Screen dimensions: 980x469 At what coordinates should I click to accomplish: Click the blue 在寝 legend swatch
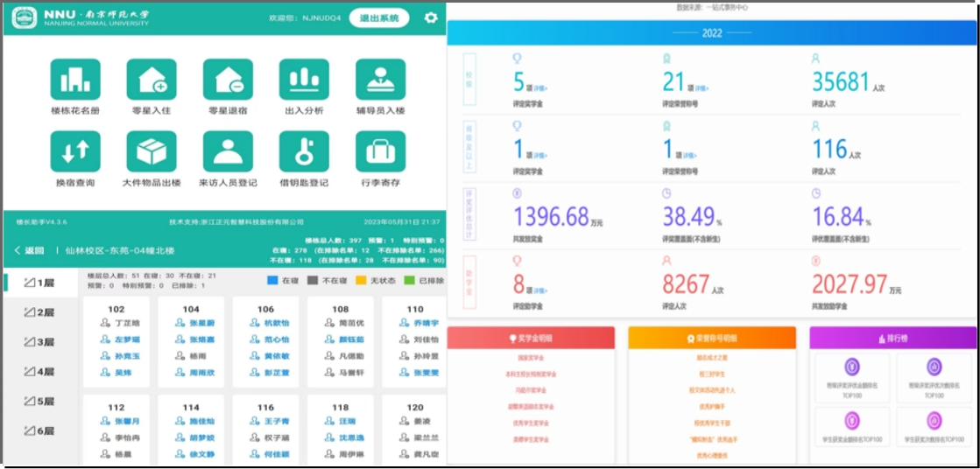271,281
